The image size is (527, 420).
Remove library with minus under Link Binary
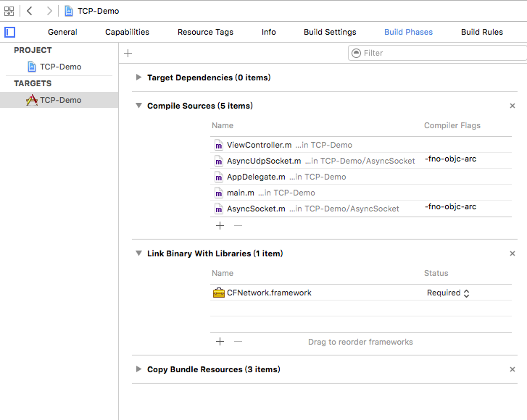238,342
